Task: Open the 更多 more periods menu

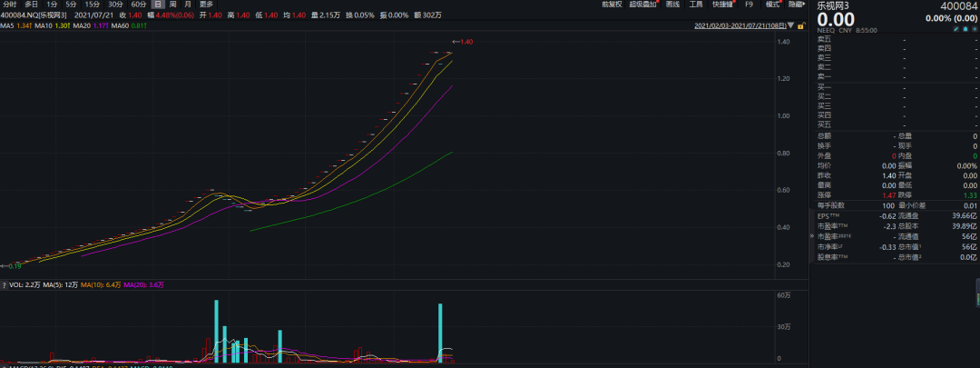Action: 206,5
